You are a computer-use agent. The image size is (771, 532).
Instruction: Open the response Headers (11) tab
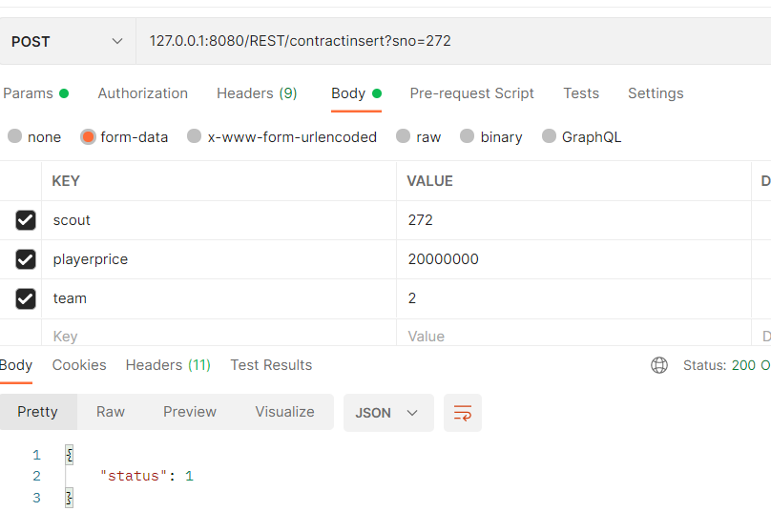tap(168, 365)
